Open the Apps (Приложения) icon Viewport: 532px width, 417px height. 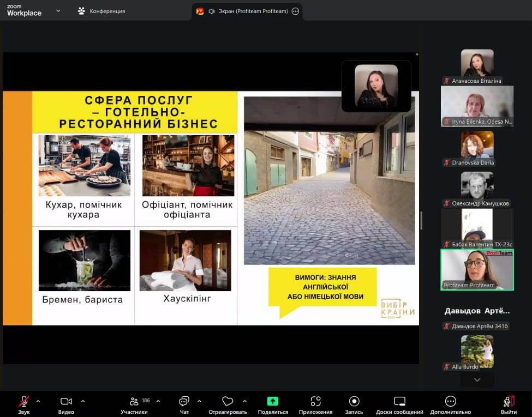click(315, 402)
